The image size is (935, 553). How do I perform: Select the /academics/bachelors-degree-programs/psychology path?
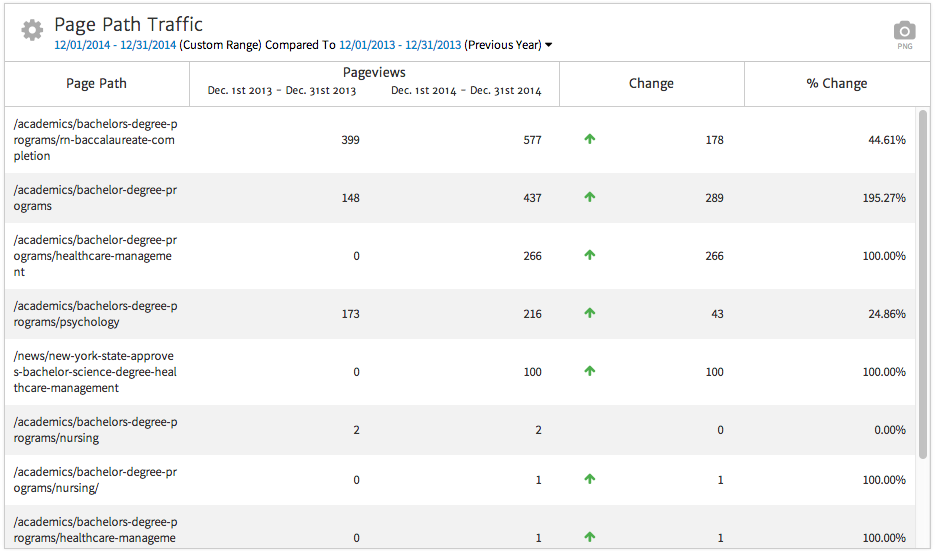tap(95, 314)
